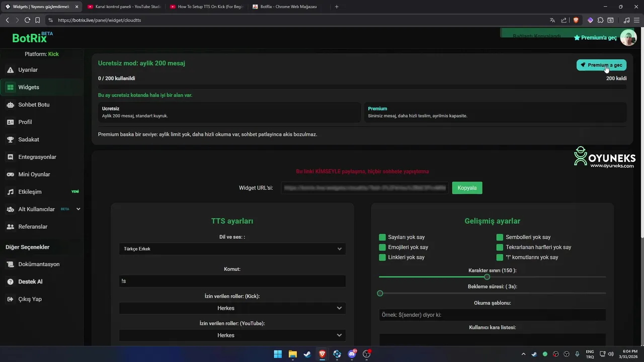644x362 pixels.
Task: Open a new browser tab
Action: click(337, 7)
